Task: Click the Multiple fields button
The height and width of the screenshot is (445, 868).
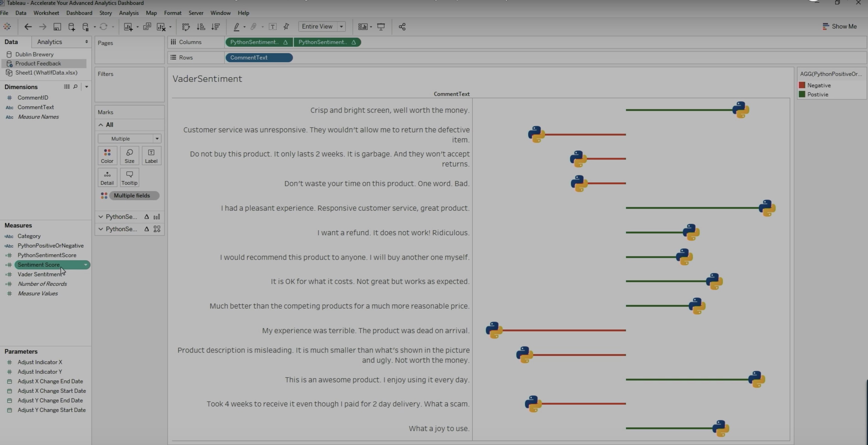Action: (133, 195)
